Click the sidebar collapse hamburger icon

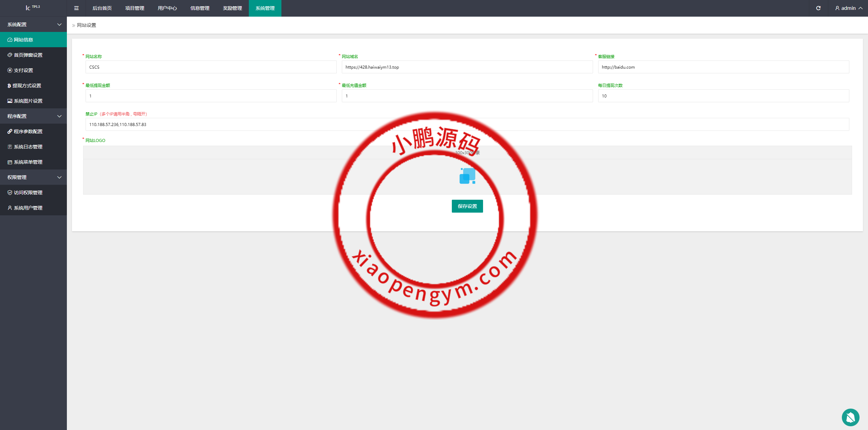coord(76,8)
